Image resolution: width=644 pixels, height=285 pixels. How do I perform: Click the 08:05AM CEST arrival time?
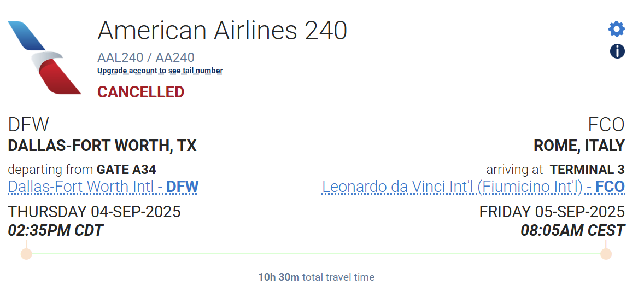tap(572, 230)
